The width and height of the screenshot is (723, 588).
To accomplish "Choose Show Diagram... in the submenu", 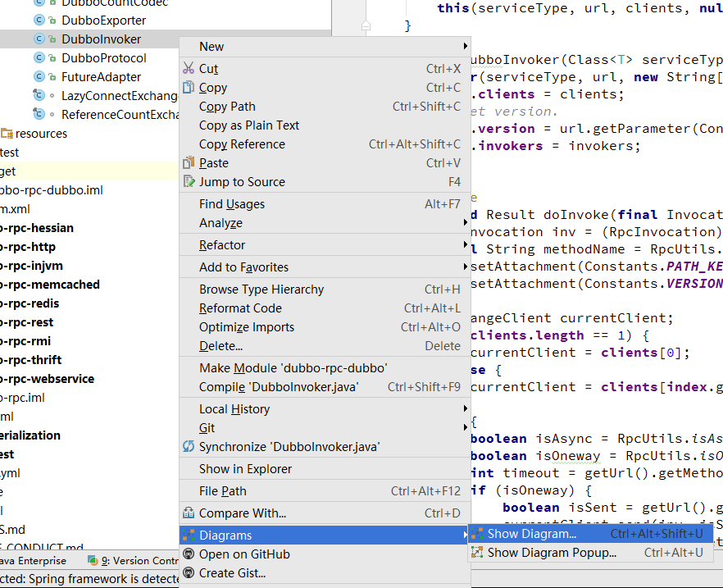I will point(591,534).
